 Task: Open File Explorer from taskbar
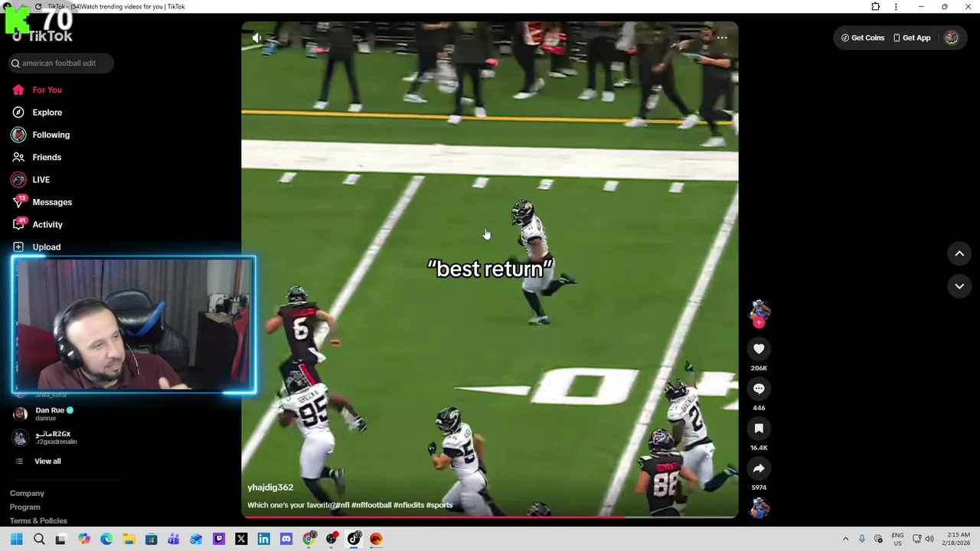point(129,539)
